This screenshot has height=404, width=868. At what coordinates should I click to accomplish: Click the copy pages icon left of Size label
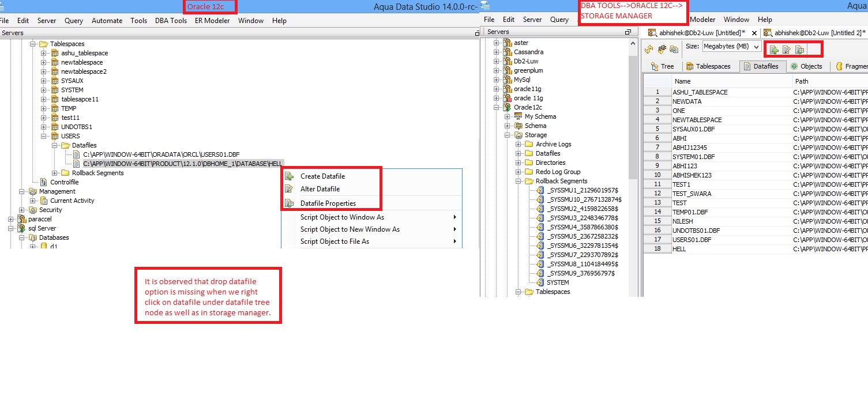coord(674,49)
